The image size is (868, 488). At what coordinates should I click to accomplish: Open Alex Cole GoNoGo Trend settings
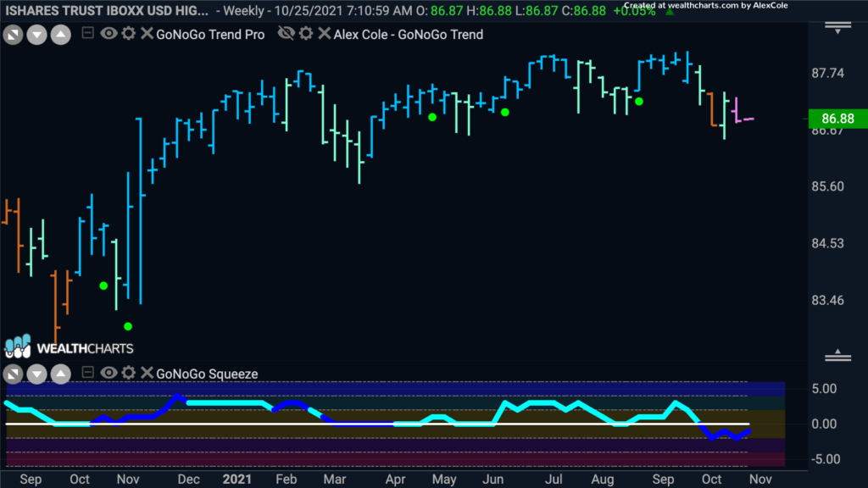[306, 34]
